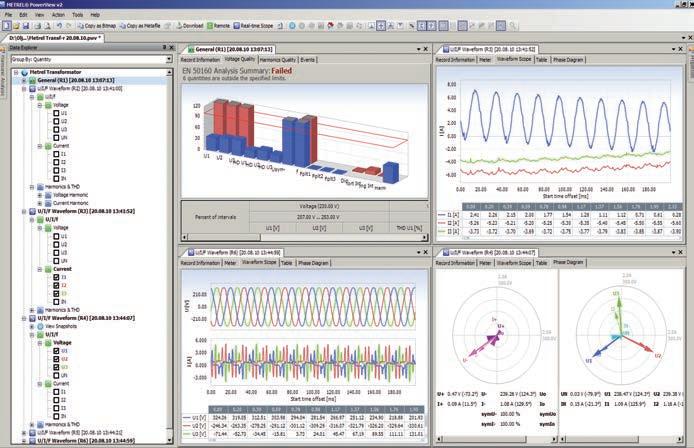
Task: Click the Print icon in toolbar
Action: (38, 26)
